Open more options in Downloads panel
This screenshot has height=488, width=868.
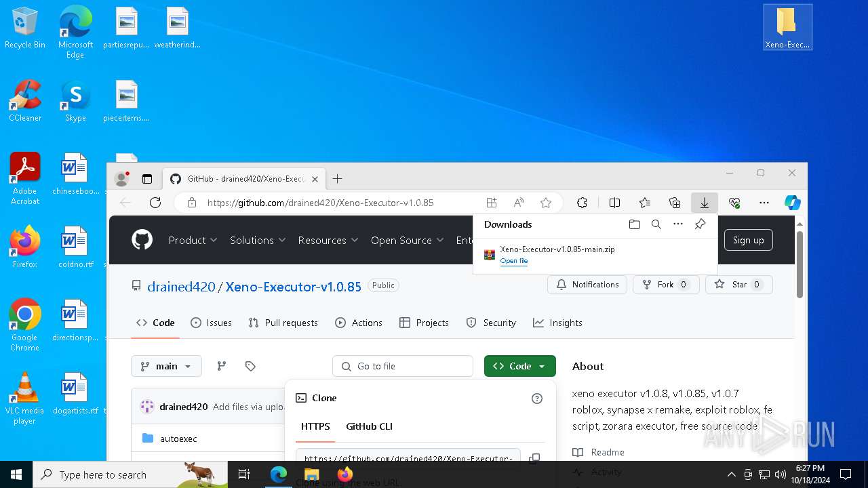pyautogui.click(x=678, y=224)
